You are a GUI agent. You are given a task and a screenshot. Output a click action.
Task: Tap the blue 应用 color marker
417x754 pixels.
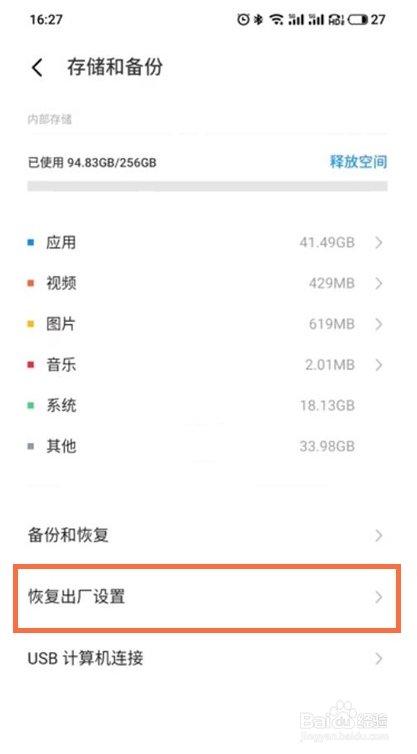pos(31,242)
